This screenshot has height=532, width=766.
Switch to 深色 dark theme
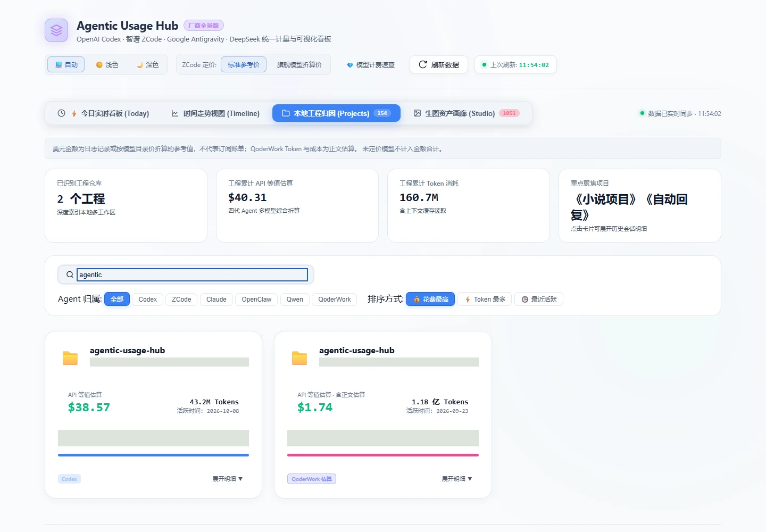(147, 65)
